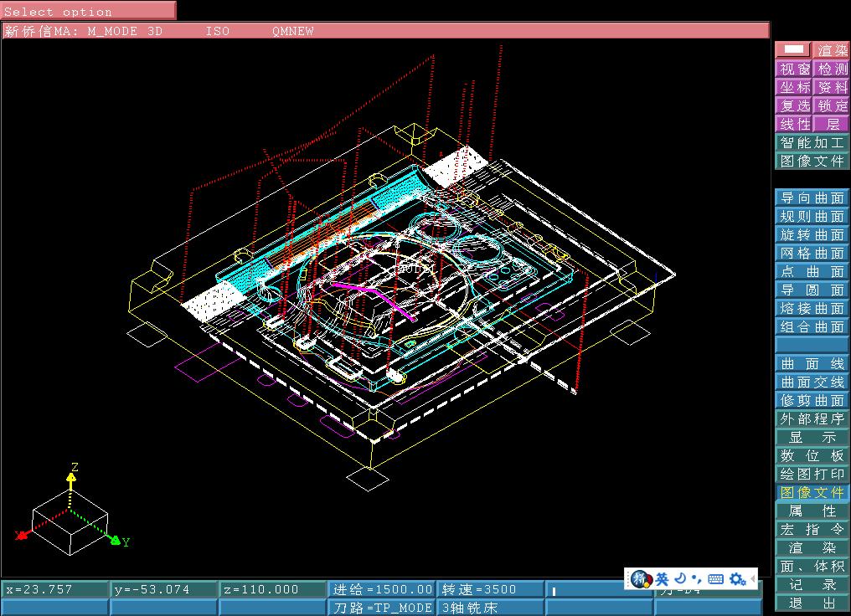This screenshot has height=616, width=851.
Task: Select the 曲面线 surface curve command
Action: click(x=812, y=364)
